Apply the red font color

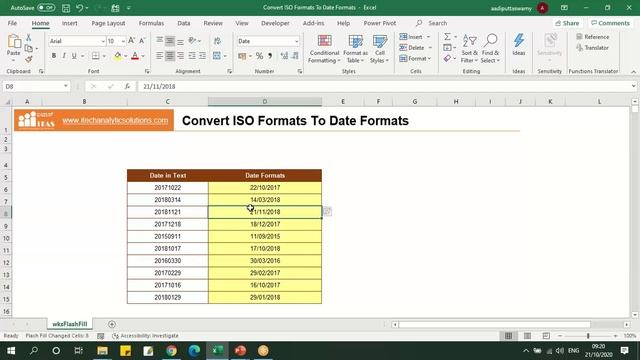coord(135,56)
